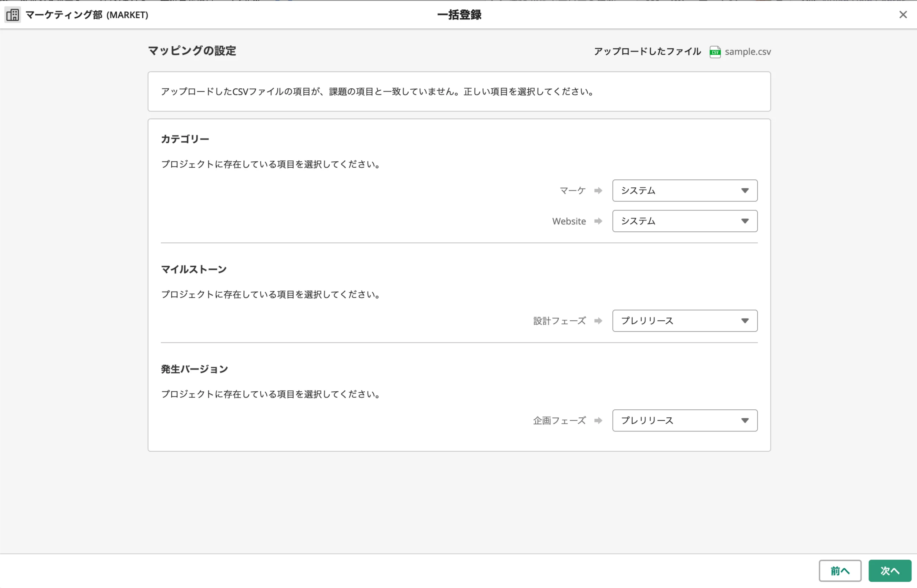Screen dimensions: 917x588
Task: Click the カテゴリー section heading
Action: click(x=185, y=139)
